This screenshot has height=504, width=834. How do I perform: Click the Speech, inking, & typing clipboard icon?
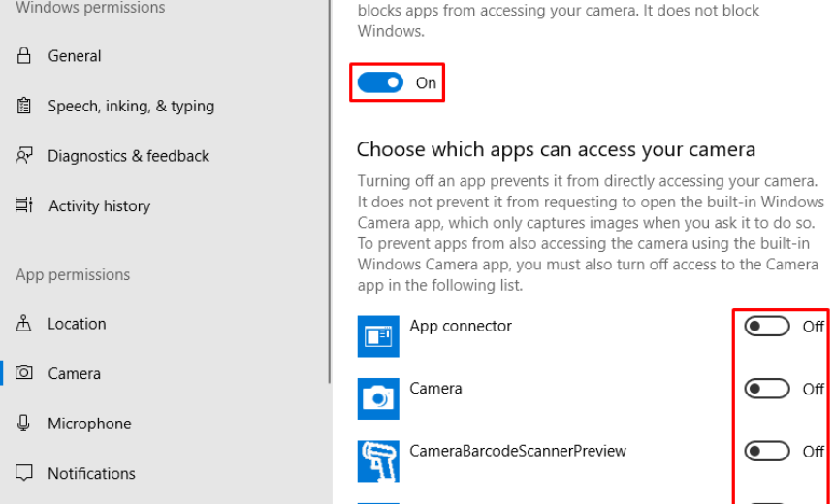[x=24, y=106]
